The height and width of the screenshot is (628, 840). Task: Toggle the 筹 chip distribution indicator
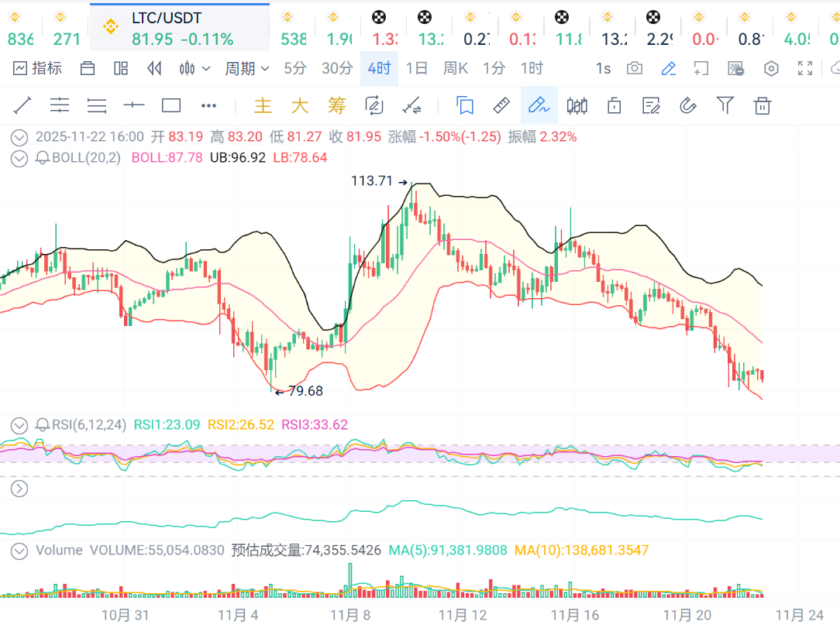pos(336,105)
